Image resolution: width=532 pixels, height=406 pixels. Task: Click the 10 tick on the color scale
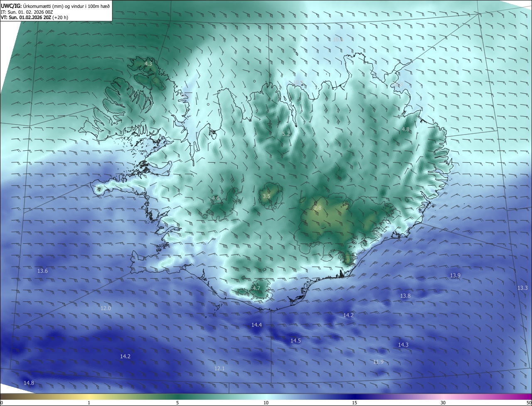(x=266, y=403)
